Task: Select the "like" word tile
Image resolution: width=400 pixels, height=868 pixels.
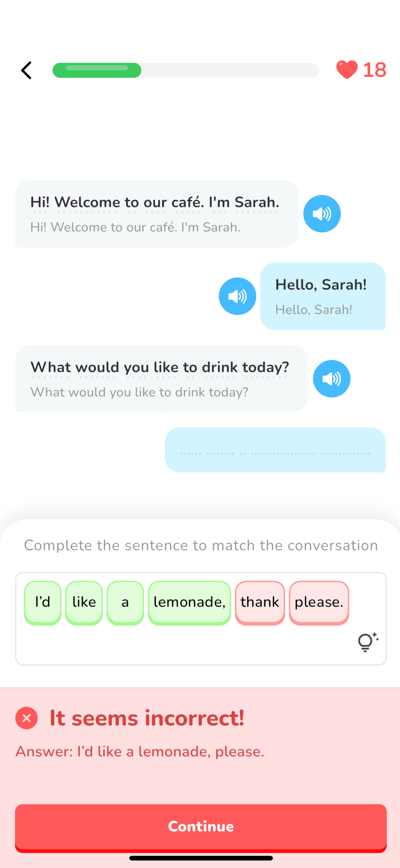Action: pos(84,602)
